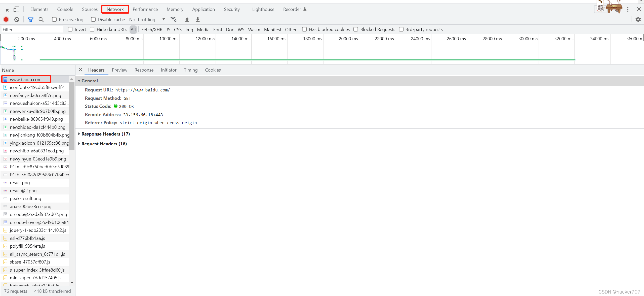The image size is (644, 296).
Task: Enable the Preserve log checkbox
Action: (54, 19)
